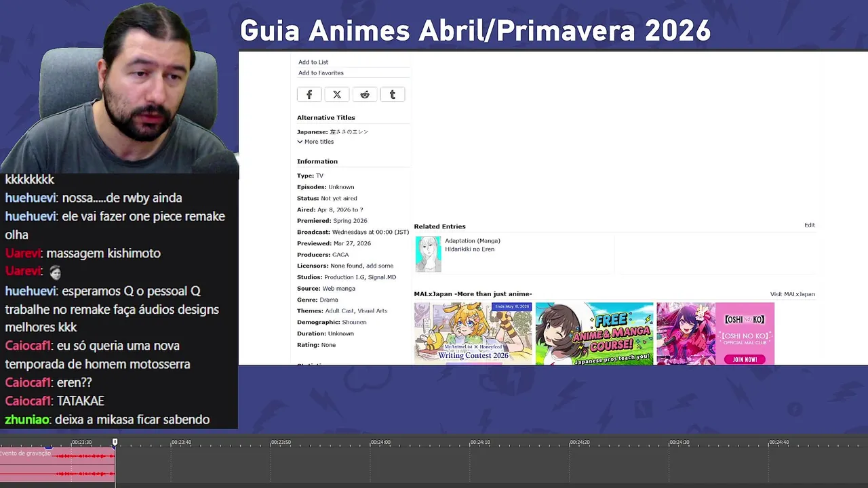Click the Add to Favorites link
868x488 pixels.
point(321,73)
